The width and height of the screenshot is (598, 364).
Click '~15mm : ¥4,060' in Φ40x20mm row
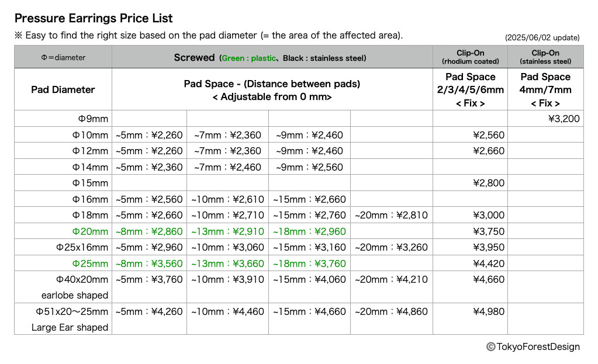309,279
